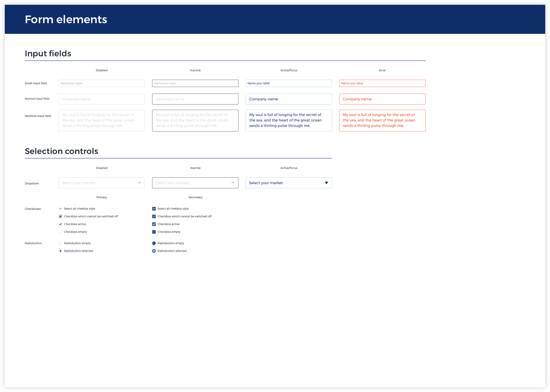Click primary 'Radiobutton selected' option
Image resolution: width=550 pixels, height=392 pixels.
60,251
